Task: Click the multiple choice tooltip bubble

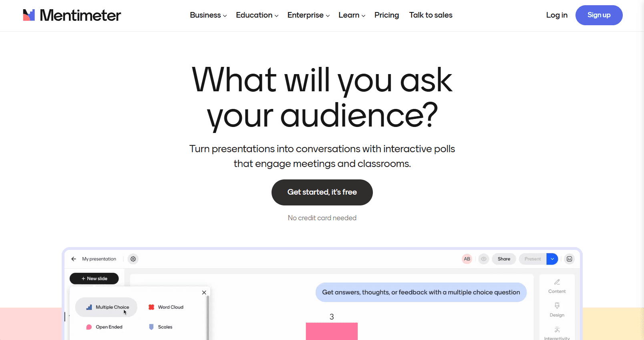Action: [421, 292]
